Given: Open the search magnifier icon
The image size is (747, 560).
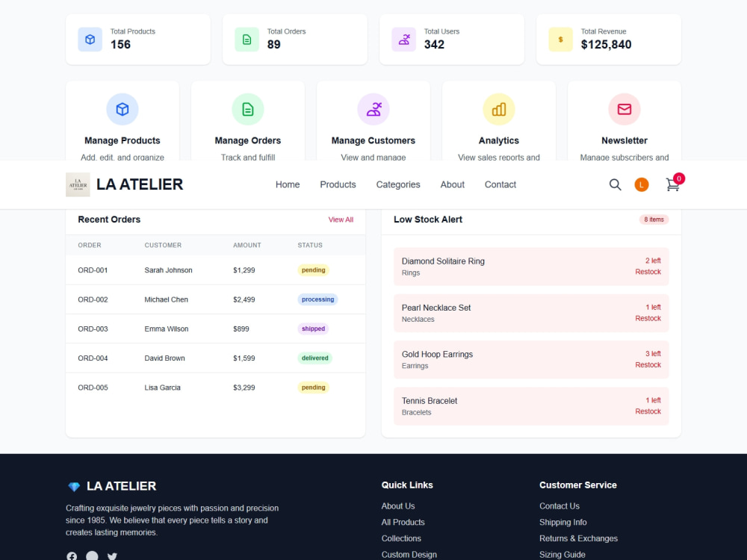Looking at the screenshot, I should point(615,184).
